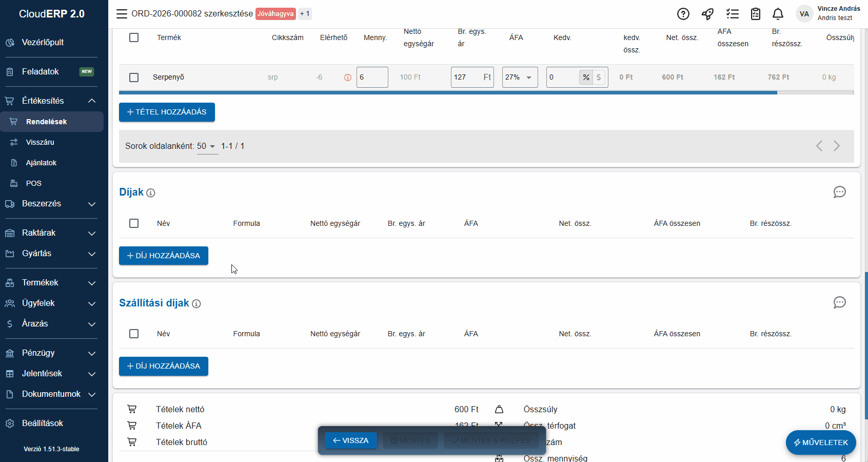Open Visszáru in the sidebar
This screenshot has width=868, height=462.
click(x=40, y=142)
